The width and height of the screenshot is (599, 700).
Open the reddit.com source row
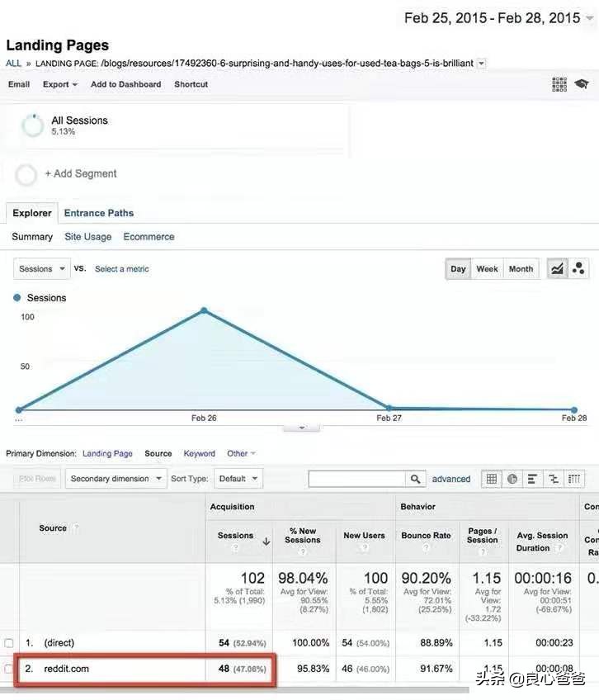pos(67,669)
